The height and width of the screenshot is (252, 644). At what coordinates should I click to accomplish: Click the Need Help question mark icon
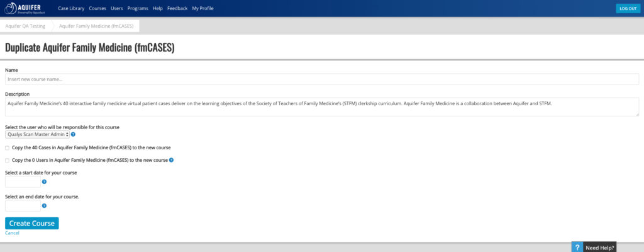tap(577, 248)
